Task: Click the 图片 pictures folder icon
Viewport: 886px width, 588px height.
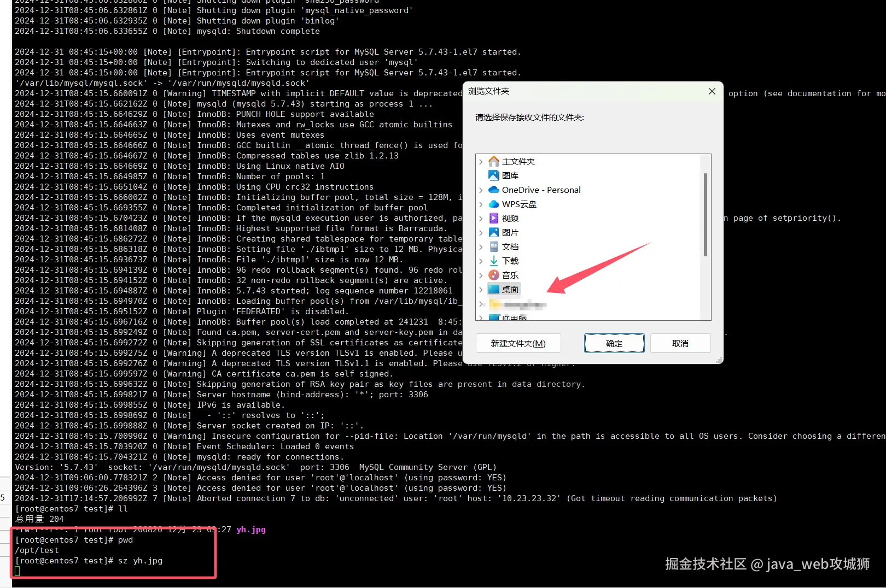Action: 494,232
